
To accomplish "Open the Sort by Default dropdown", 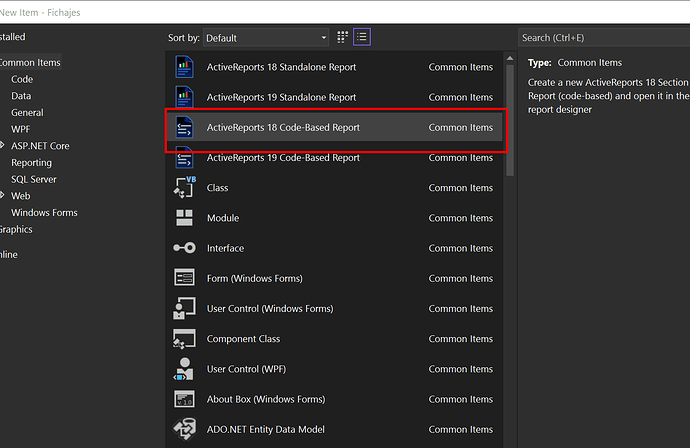I will tap(266, 38).
